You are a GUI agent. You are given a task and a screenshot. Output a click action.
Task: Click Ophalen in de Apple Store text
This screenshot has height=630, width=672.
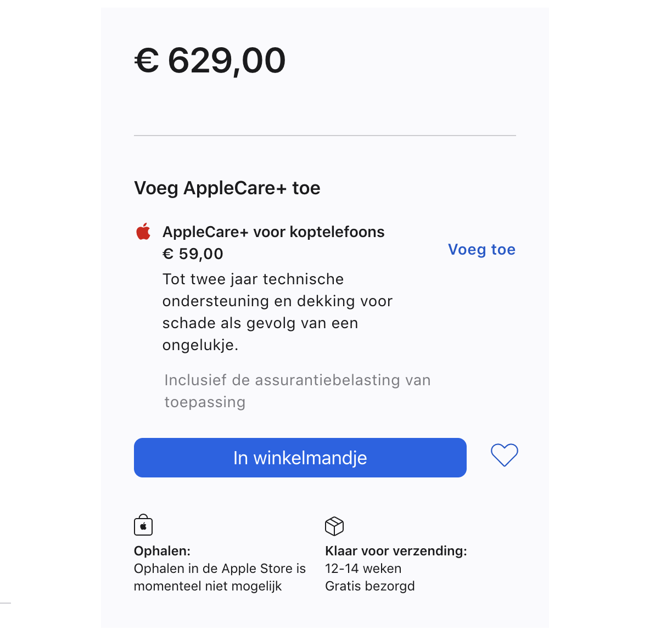(x=220, y=569)
